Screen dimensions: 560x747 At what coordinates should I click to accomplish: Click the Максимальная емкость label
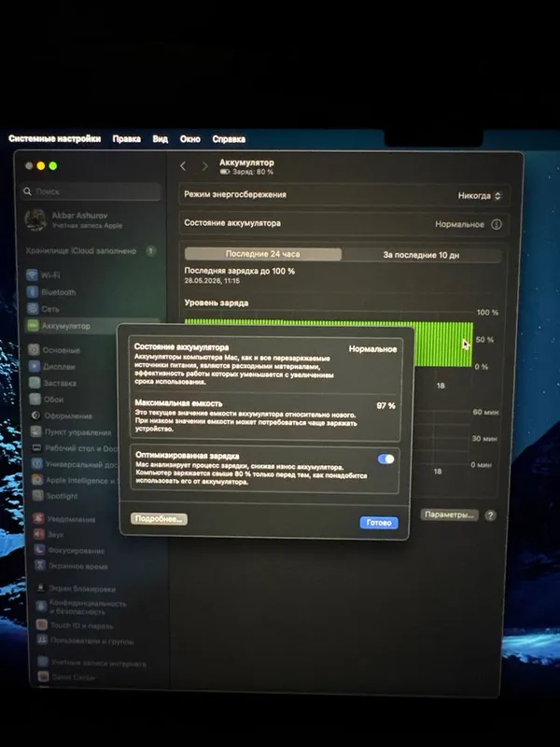point(178,403)
